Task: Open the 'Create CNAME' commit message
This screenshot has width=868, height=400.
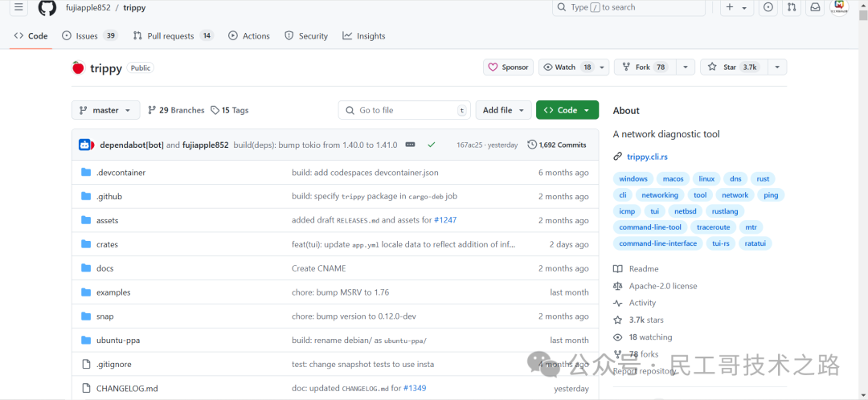Action: point(318,268)
